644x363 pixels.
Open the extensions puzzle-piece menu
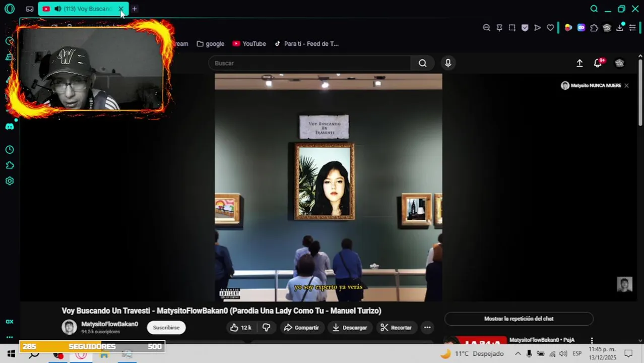[594, 28]
